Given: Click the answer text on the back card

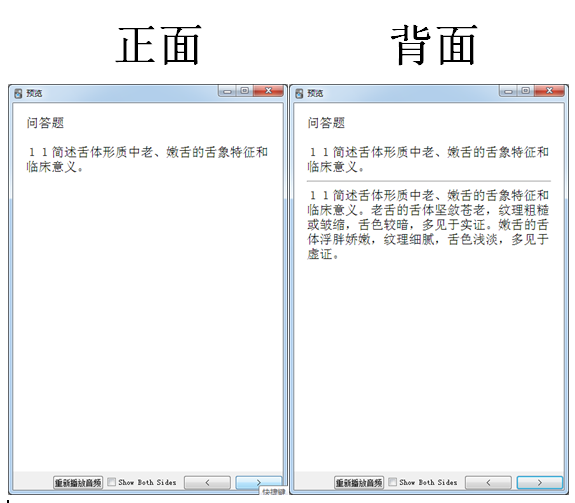Looking at the screenshot, I should pyautogui.click(x=428, y=225).
